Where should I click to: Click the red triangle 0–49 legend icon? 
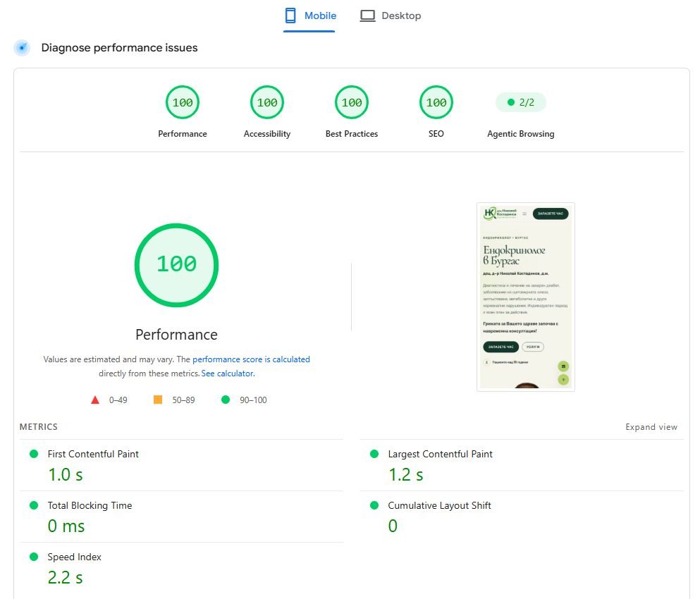point(95,400)
